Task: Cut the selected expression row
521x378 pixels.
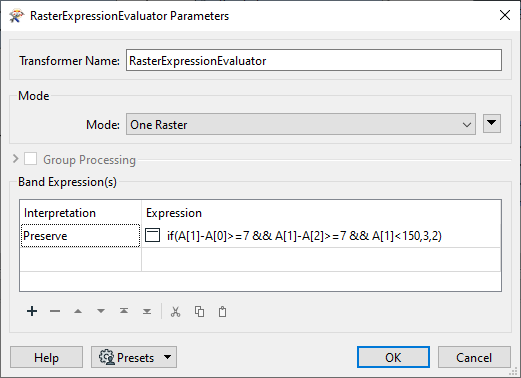Action: (x=175, y=312)
